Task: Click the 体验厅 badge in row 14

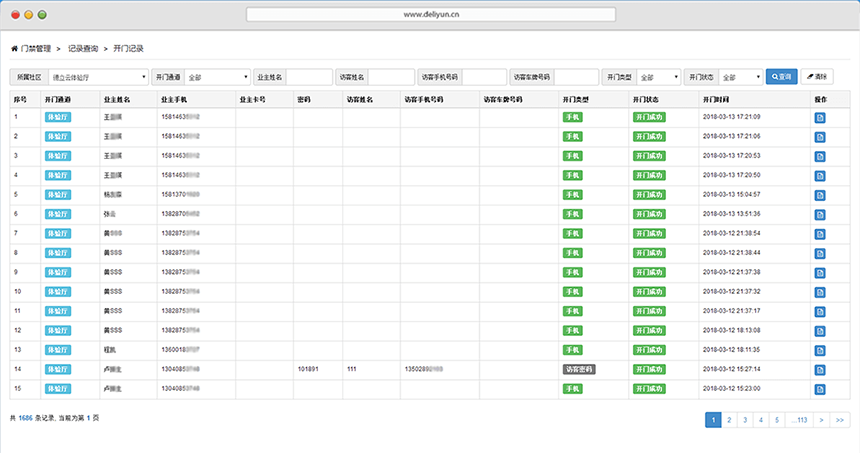Action: [x=58, y=369]
